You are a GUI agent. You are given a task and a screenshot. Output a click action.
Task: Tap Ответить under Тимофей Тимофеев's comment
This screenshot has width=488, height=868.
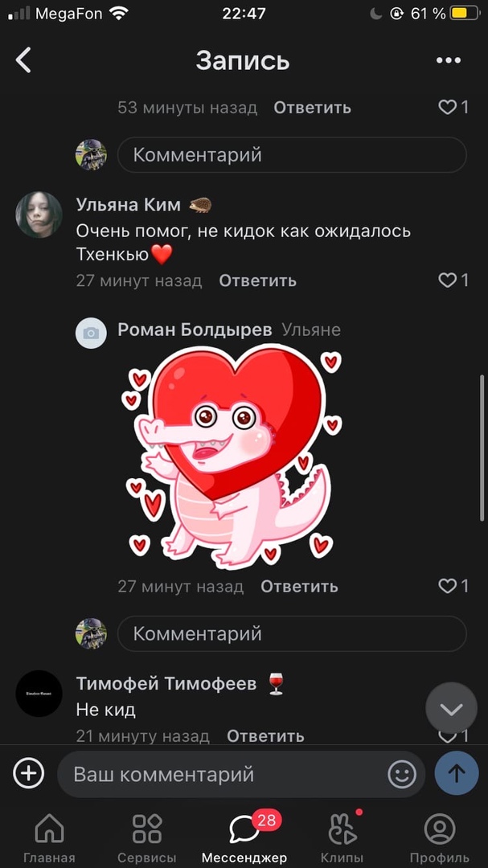click(265, 736)
